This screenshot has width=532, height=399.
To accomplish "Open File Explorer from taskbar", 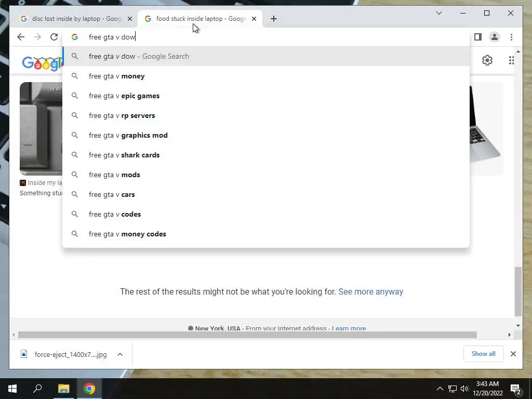I will 63,389.
